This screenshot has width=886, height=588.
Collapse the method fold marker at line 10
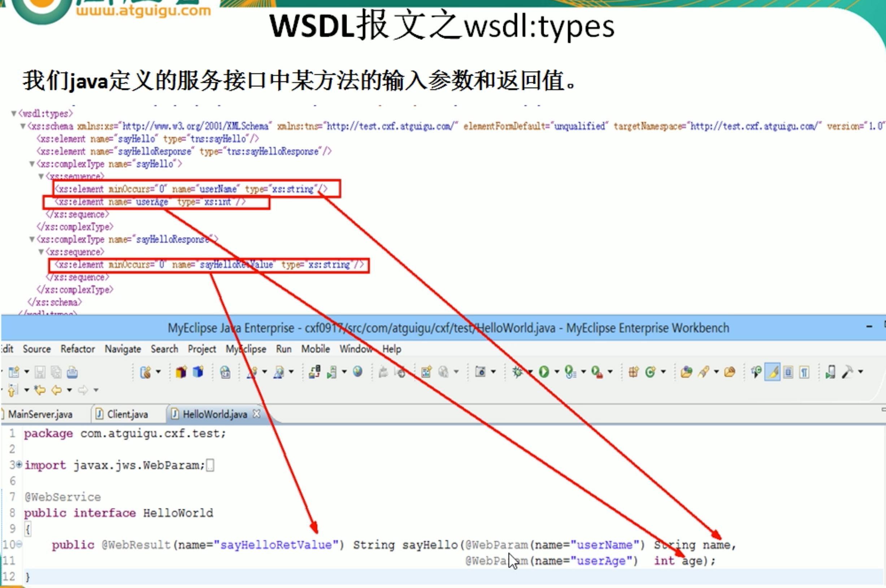click(19, 544)
